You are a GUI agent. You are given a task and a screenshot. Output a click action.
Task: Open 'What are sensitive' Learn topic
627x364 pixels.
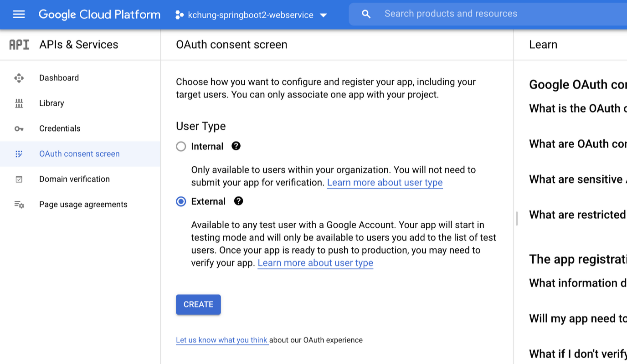point(578,179)
